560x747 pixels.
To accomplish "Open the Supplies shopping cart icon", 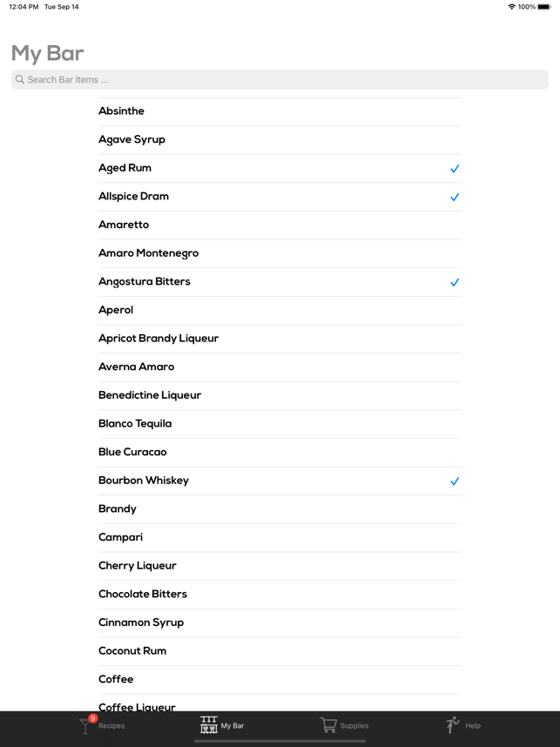I will pyautogui.click(x=328, y=725).
